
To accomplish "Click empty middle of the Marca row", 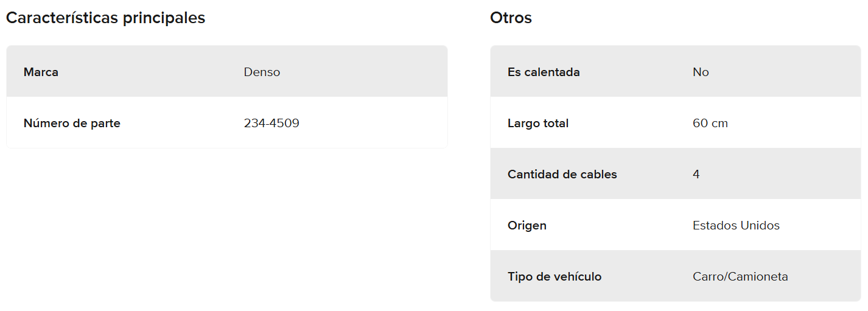I will point(152,72).
